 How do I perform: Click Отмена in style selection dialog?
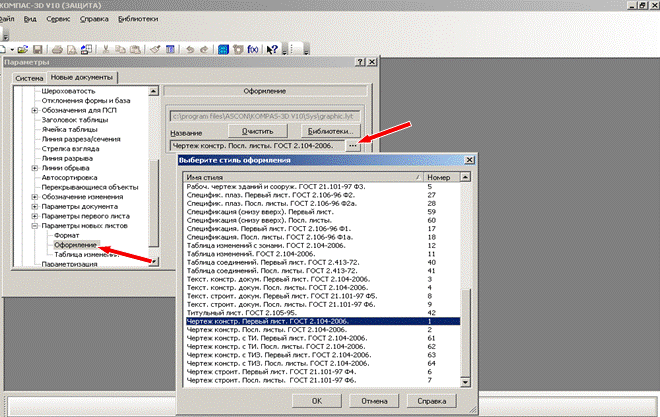point(374,401)
